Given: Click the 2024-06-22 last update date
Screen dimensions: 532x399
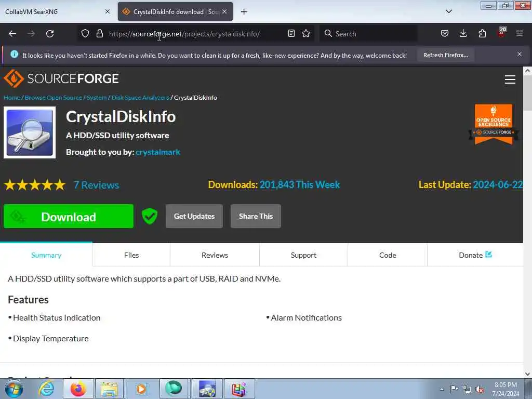Looking at the screenshot, I should pyautogui.click(x=498, y=184).
